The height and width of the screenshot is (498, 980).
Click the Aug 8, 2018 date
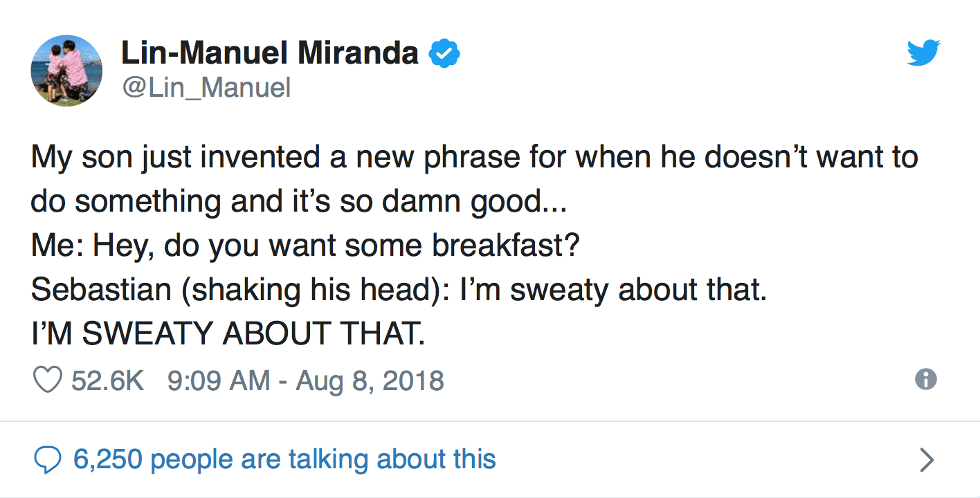370,380
